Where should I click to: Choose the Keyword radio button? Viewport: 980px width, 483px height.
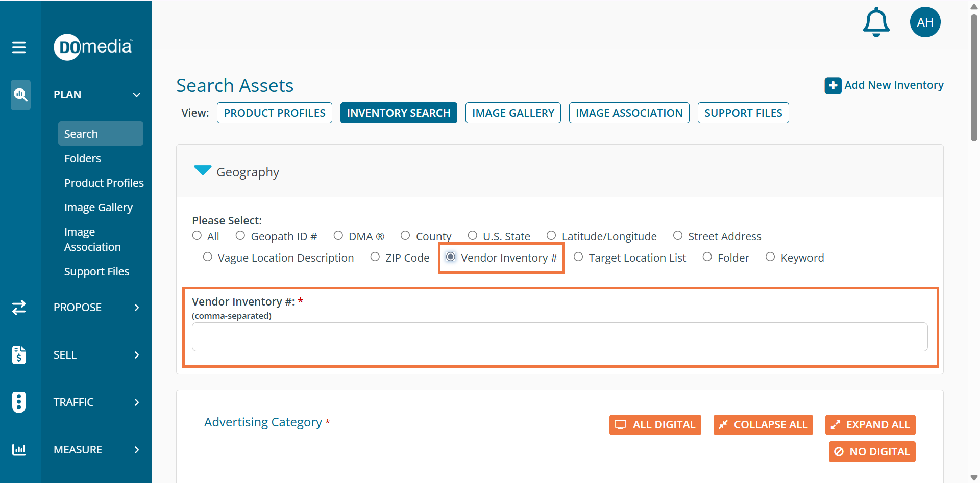[x=770, y=257]
